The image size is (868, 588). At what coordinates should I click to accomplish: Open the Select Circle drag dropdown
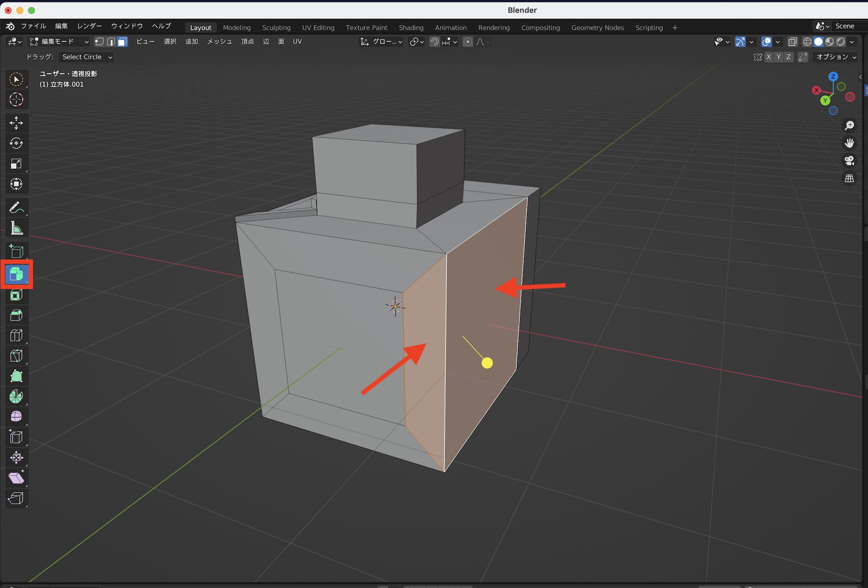86,57
